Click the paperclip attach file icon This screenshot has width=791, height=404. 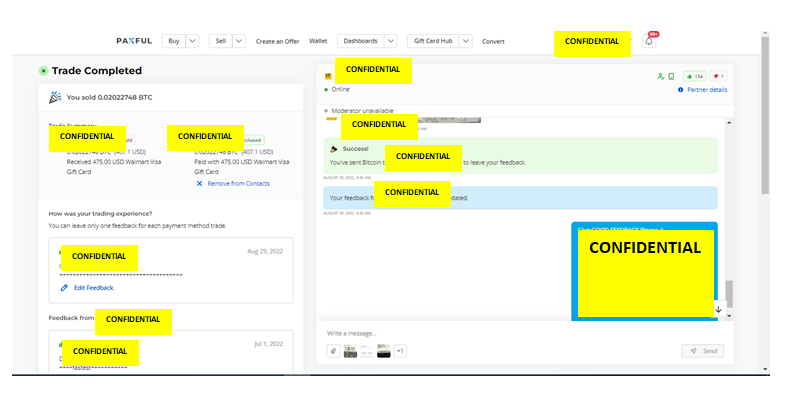[x=333, y=351]
